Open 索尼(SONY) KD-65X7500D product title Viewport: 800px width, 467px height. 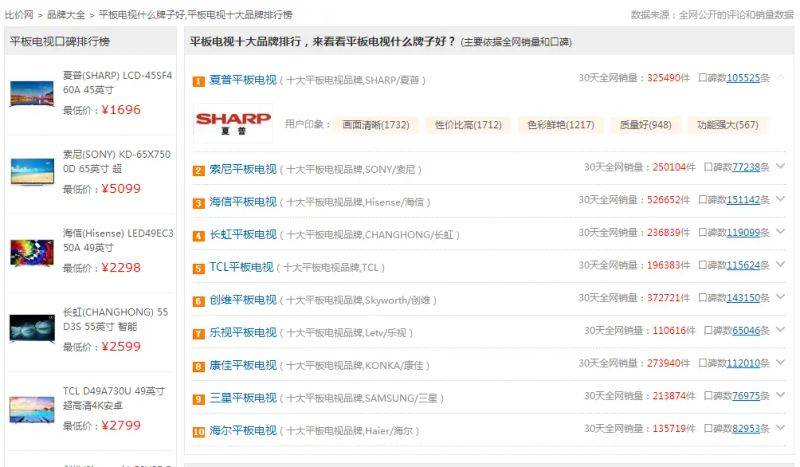click(117, 161)
